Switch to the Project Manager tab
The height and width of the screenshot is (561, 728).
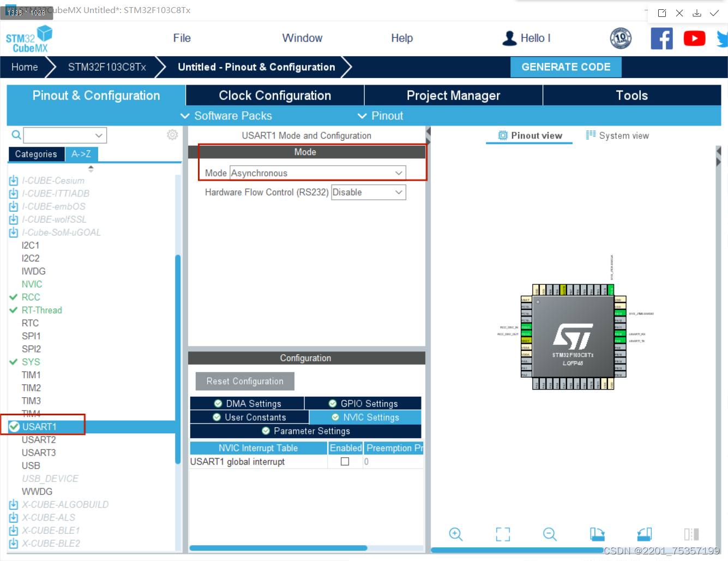pyautogui.click(x=453, y=96)
